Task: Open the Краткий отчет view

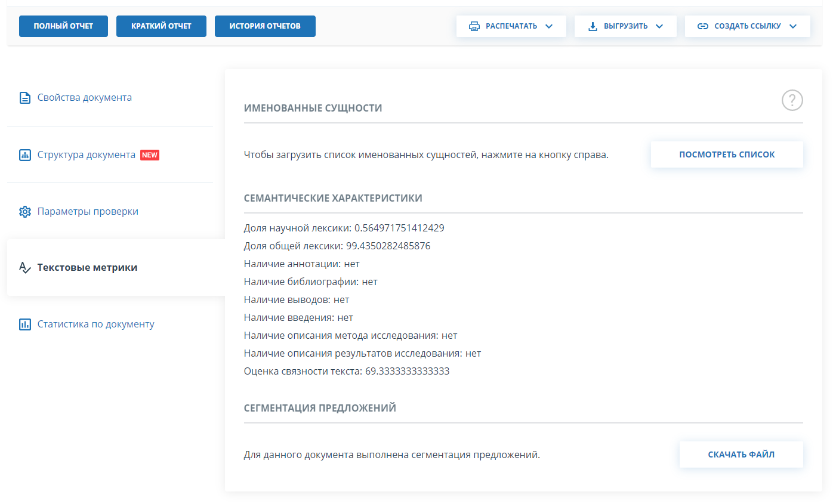Action: 161,26
